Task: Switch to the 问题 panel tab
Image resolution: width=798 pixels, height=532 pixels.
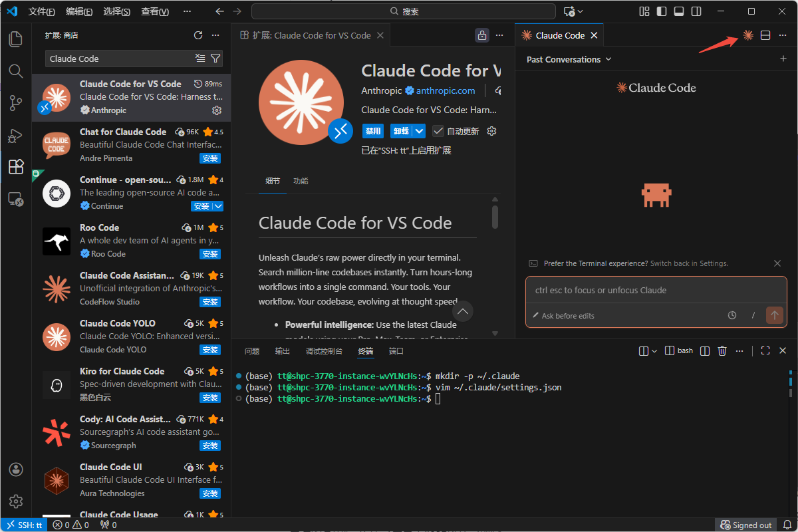Action: tap(252, 350)
